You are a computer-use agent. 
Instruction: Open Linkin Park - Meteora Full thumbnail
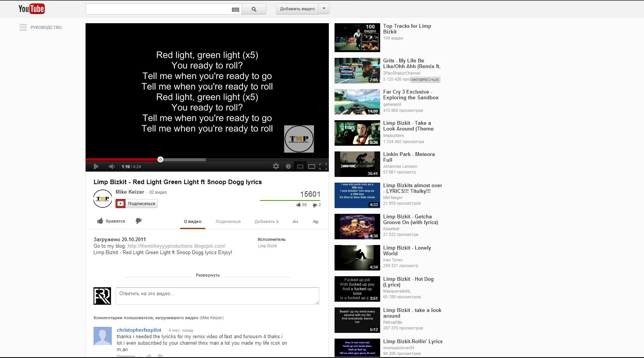357,164
